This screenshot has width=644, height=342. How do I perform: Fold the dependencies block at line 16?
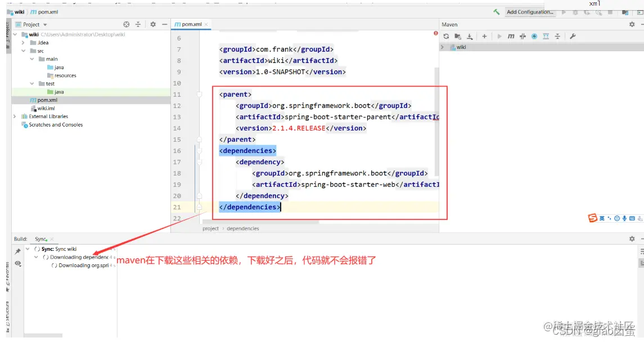pyautogui.click(x=199, y=151)
